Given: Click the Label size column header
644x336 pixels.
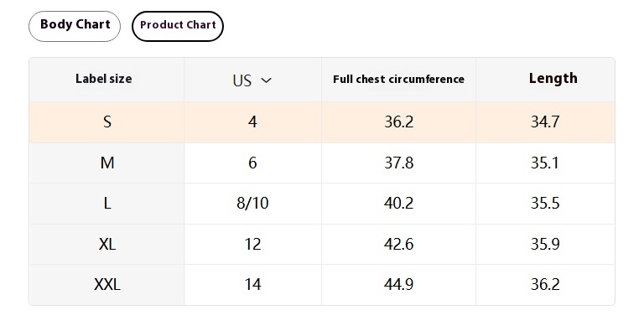Looking at the screenshot, I should [103, 79].
